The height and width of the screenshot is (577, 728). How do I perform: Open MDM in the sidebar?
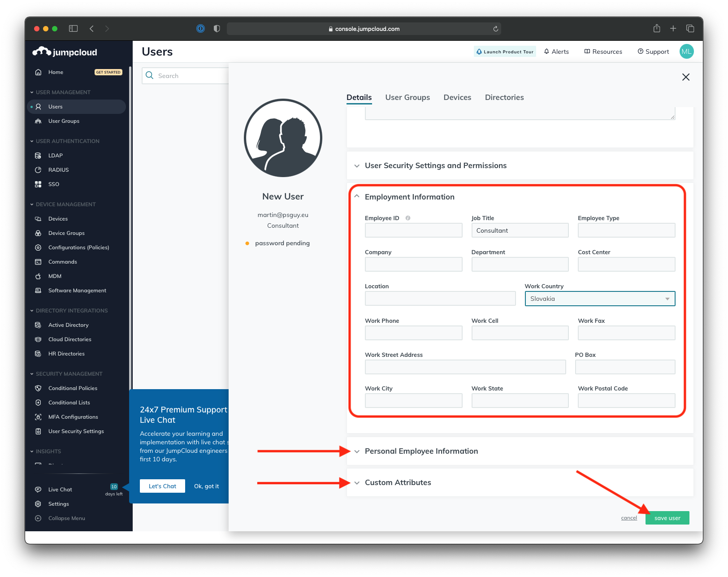pyautogui.click(x=55, y=276)
